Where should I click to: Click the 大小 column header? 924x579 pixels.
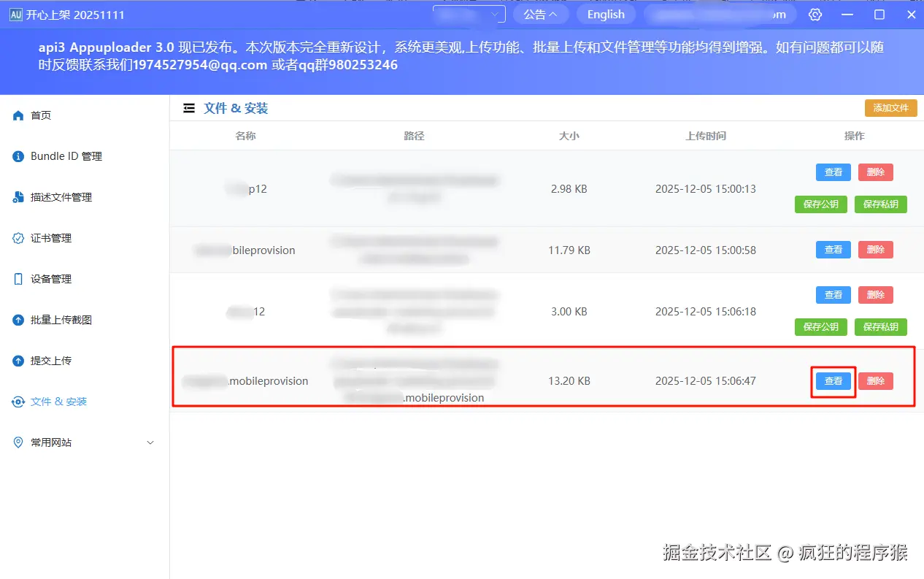pyautogui.click(x=569, y=136)
